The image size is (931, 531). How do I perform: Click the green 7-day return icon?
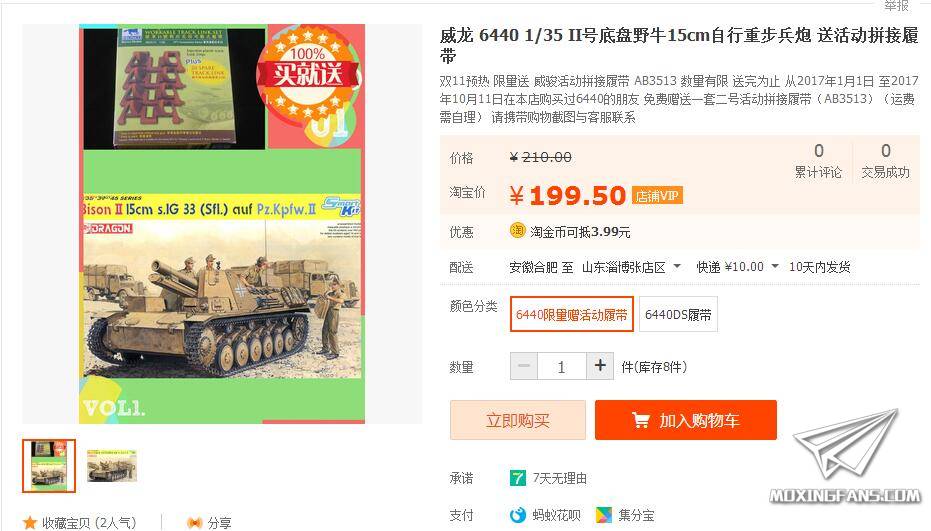[x=518, y=478]
